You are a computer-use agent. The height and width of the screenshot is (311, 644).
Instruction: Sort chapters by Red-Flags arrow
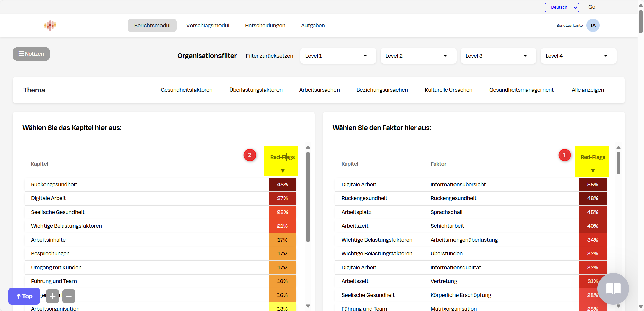point(283,170)
